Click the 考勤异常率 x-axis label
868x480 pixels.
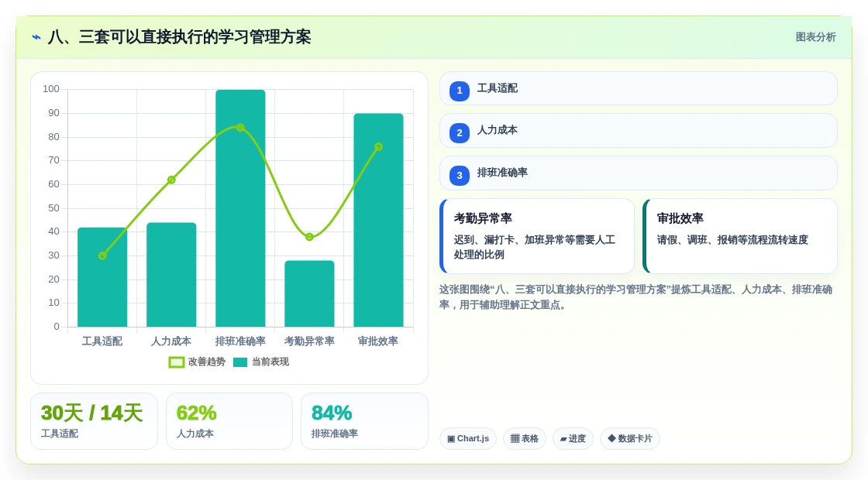[x=309, y=341]
